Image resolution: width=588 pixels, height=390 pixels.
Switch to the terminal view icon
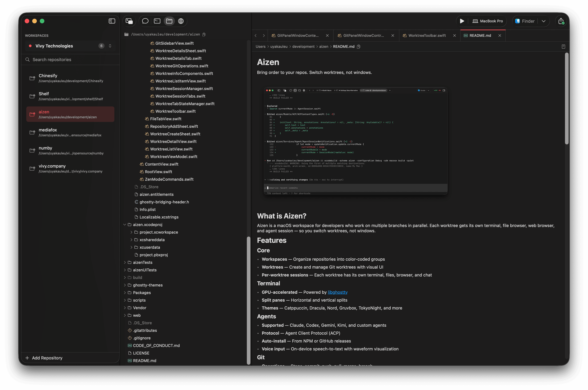tap(157, 21)
